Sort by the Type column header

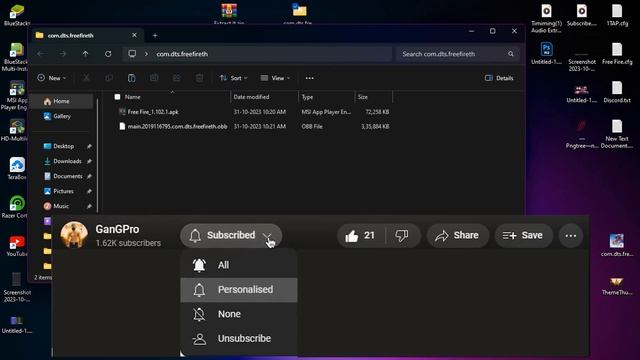coord(307,97)
